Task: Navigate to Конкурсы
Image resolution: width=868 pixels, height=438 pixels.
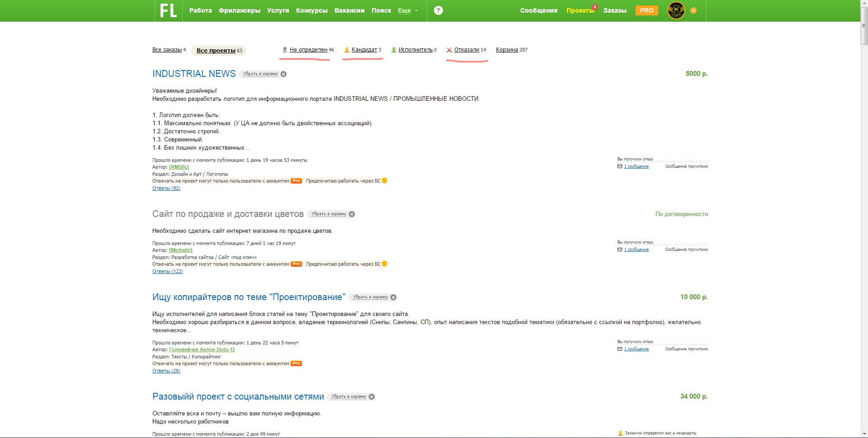Action: 312,10
